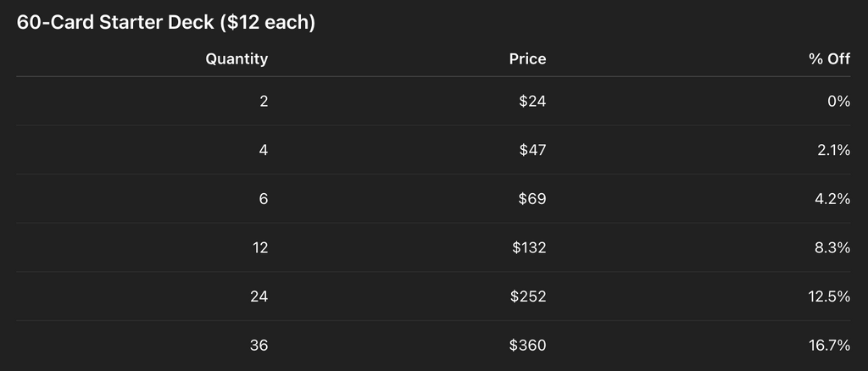
Task: Click the 16.7% discount cell
Action: coord(830,346)
